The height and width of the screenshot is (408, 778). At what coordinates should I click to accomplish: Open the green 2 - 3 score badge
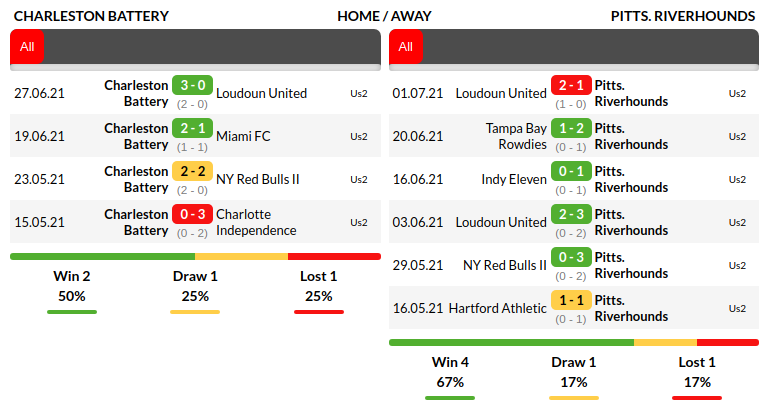571,214
